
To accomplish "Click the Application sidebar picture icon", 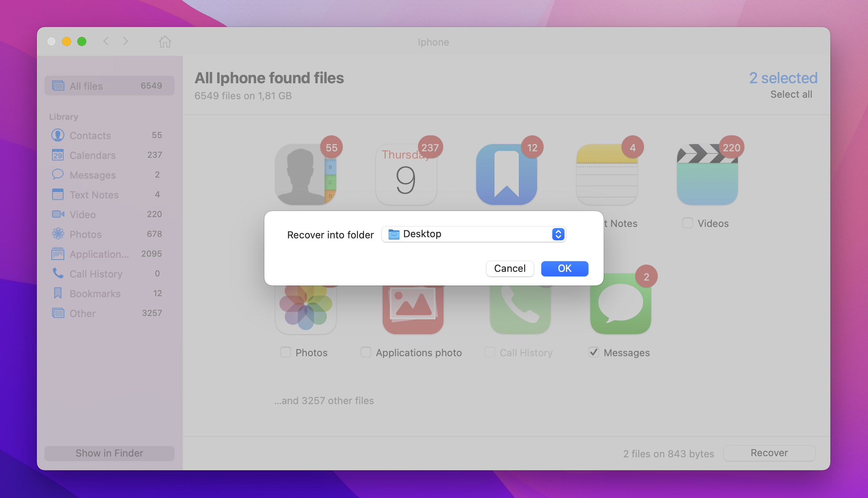I will (58, 254).
